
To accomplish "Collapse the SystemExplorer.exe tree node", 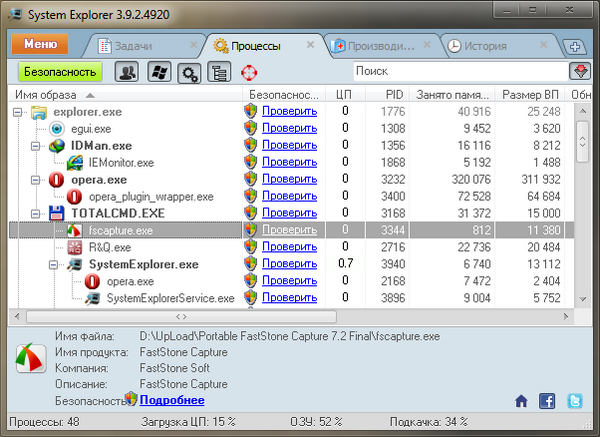I will click(51, 264).
